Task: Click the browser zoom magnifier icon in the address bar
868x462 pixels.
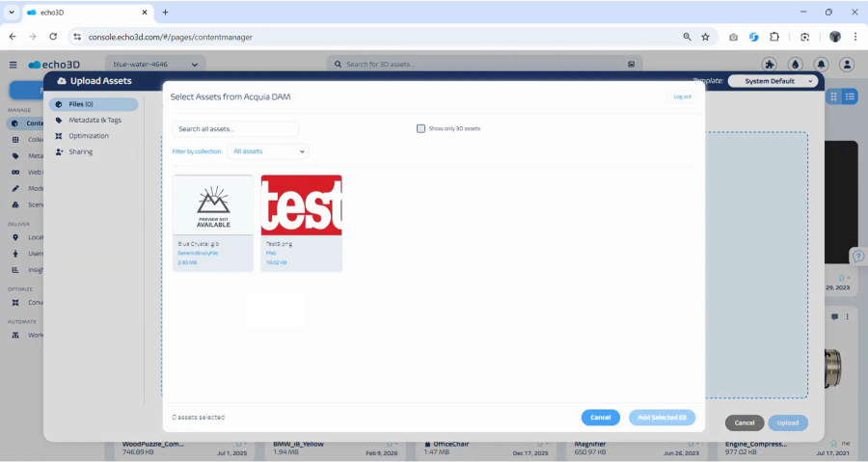Action: point(687,37)
